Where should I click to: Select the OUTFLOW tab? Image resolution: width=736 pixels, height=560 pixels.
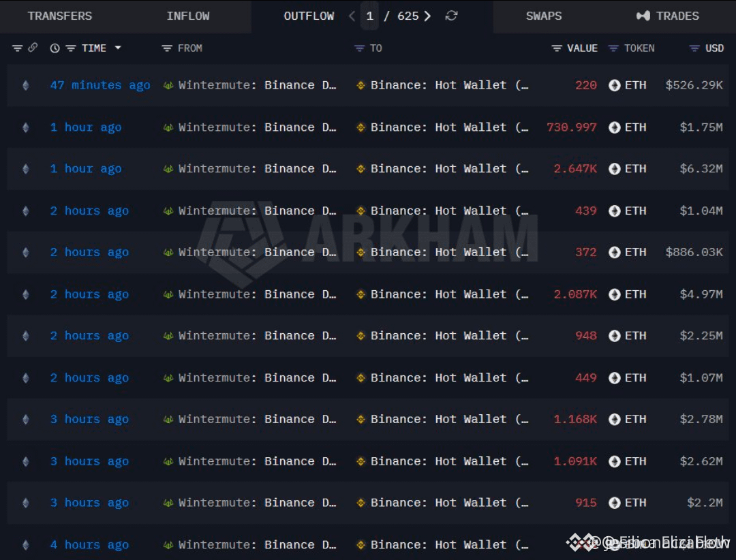click(309, 16)
